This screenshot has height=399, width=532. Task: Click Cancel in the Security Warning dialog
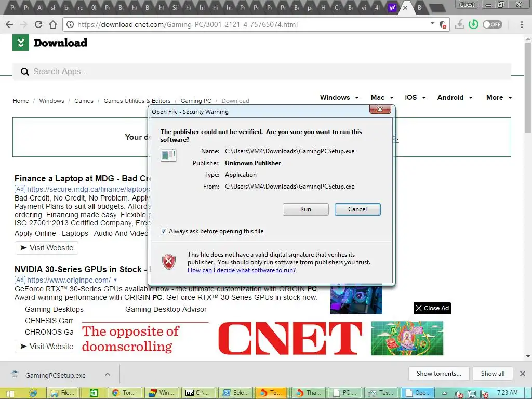coord(357,209)
